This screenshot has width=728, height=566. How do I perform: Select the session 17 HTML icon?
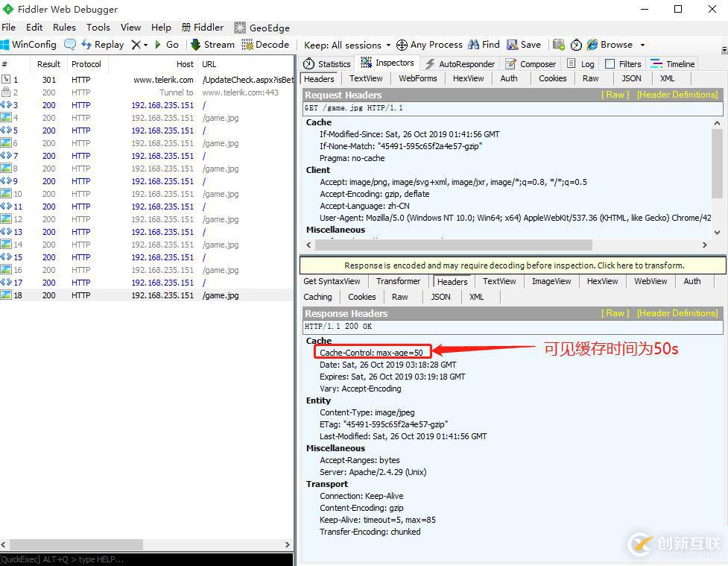tap(5, 282)
